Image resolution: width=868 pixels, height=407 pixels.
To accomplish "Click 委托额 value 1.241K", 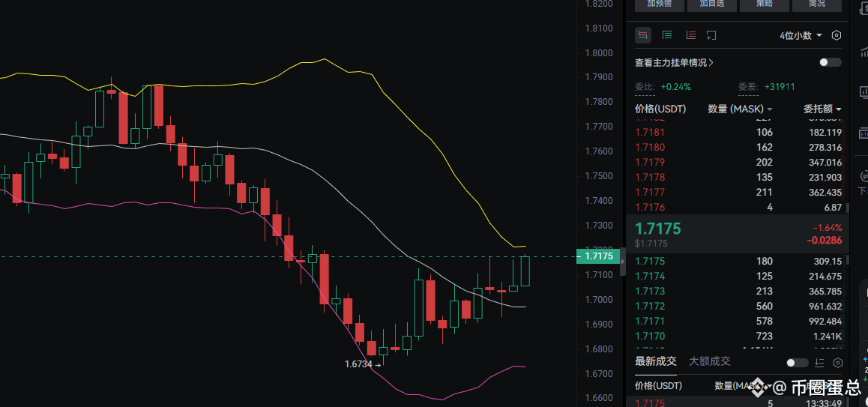I will 828,336.
